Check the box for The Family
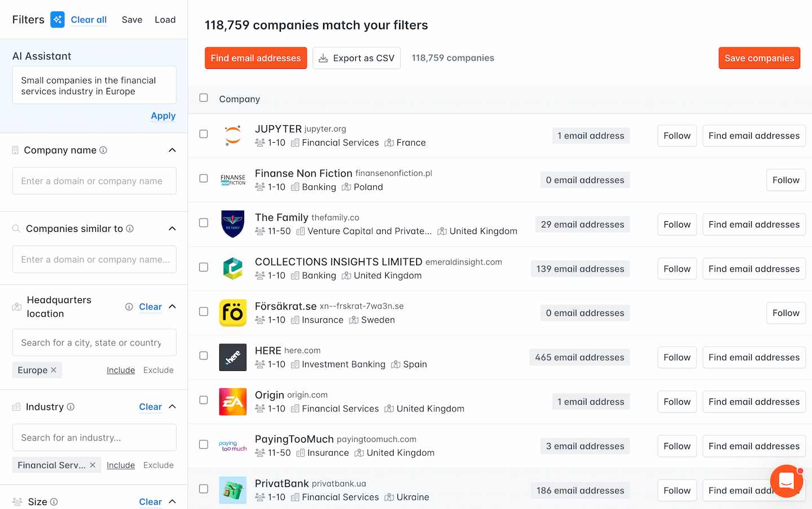 pyautogui.click(x=204, y=223)
